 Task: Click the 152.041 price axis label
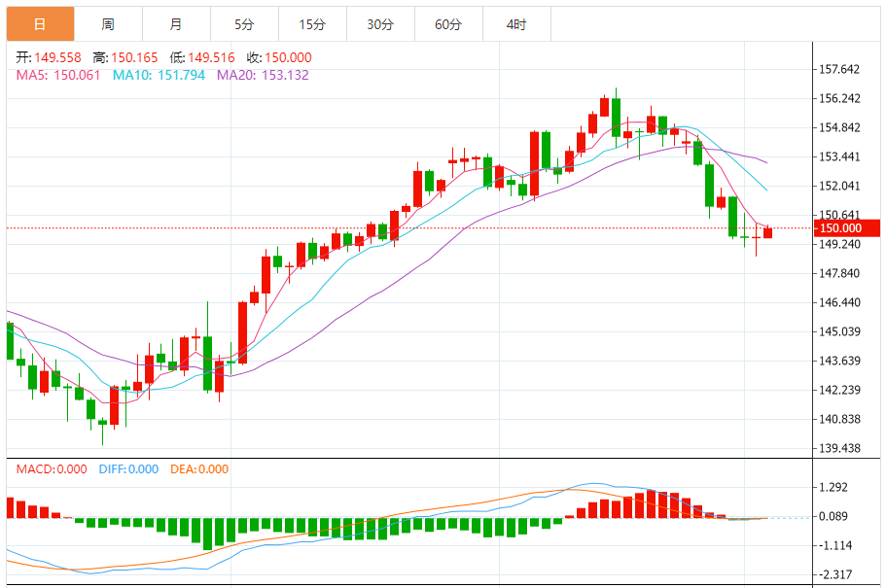click(x=839, y=186)
